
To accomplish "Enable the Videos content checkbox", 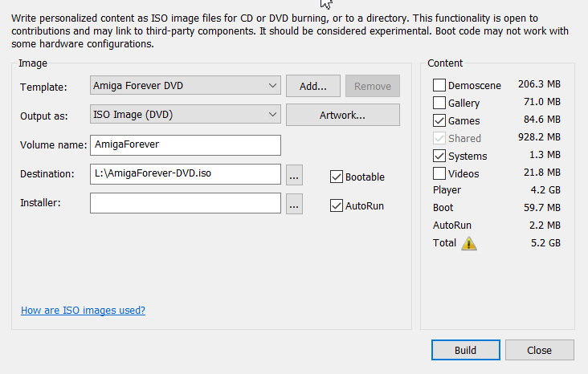I will tap(439, 173).
